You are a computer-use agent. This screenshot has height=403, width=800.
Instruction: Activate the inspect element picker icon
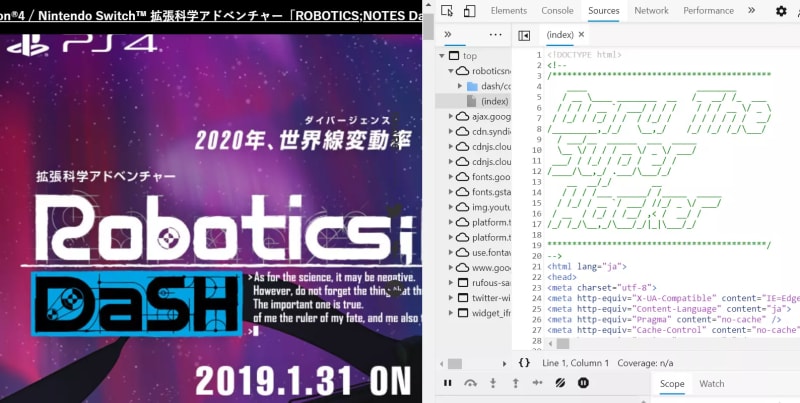[447, 11]
